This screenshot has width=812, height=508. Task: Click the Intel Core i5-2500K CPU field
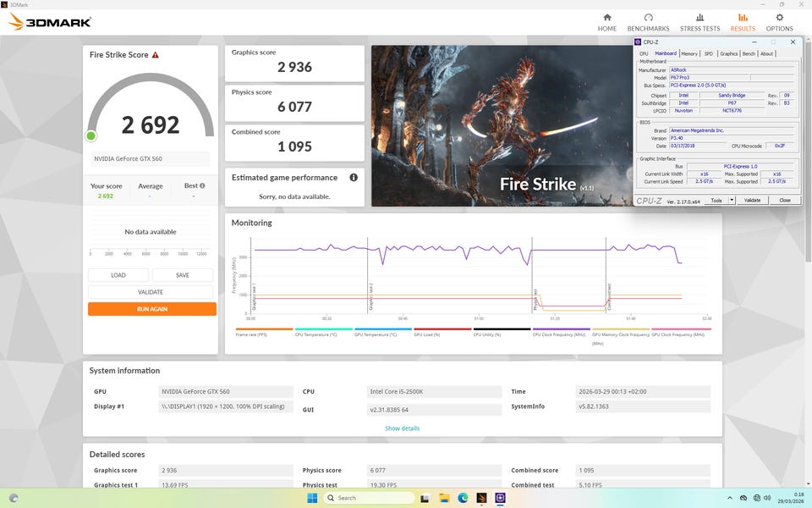click(x=434, y=392)
